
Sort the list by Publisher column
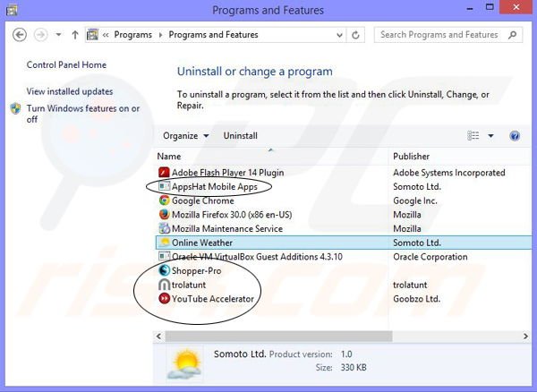[x=411, y=157]
